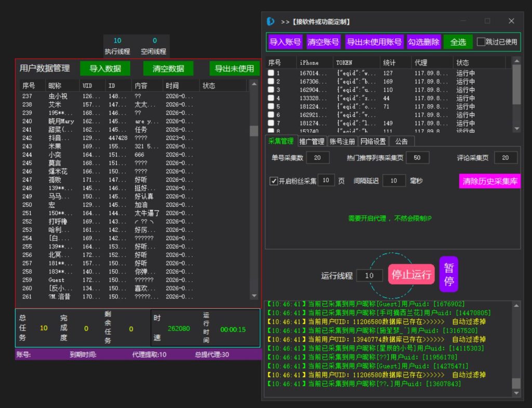Check the box for account row 3
Screen dimensions: 532x408
pos(271,90)
